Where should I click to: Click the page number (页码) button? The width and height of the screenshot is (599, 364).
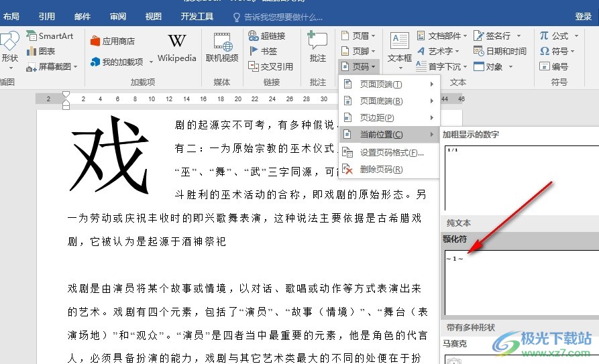[x=358, y=67]
